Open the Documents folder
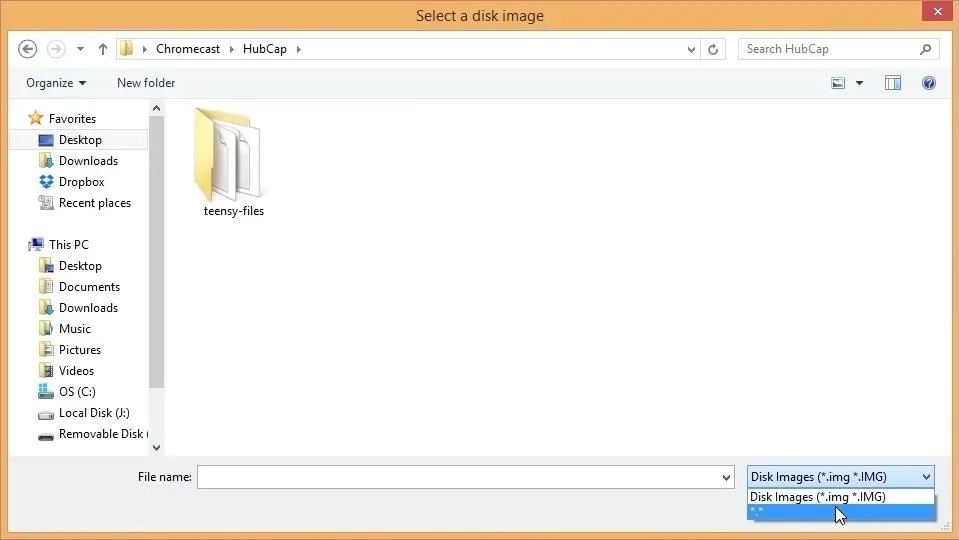The height and width of the screenshot is (540, 959). tap(89, 287)
